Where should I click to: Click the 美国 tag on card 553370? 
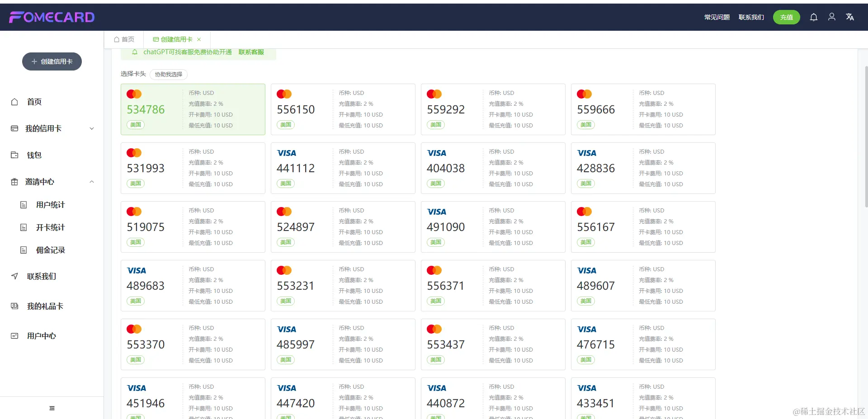click(136, 360)
